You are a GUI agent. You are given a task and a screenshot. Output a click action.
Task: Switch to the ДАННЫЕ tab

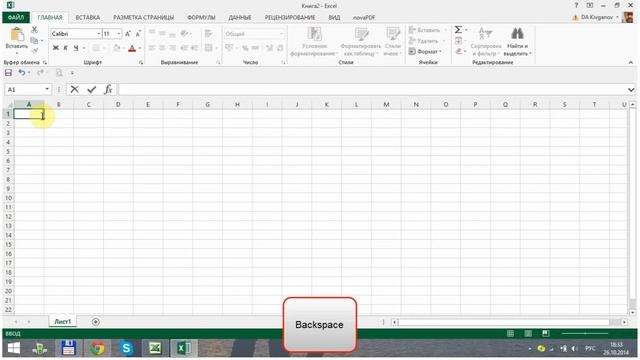pos(240,18)
